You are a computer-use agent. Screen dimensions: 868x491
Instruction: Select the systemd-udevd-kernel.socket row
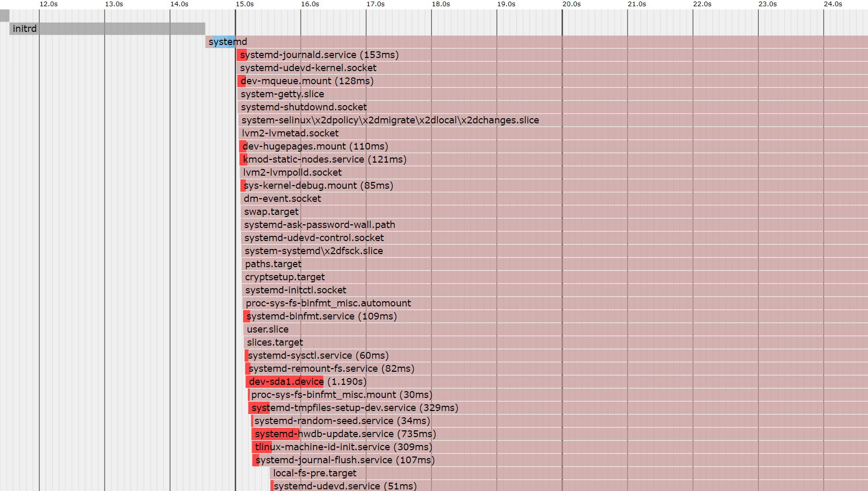[x=309, y=67]
